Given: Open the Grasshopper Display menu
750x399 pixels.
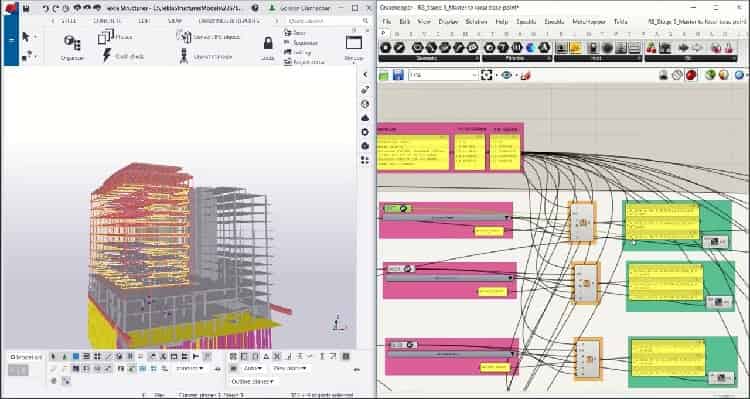Looking at the screenshot, I should coord(448,22).
